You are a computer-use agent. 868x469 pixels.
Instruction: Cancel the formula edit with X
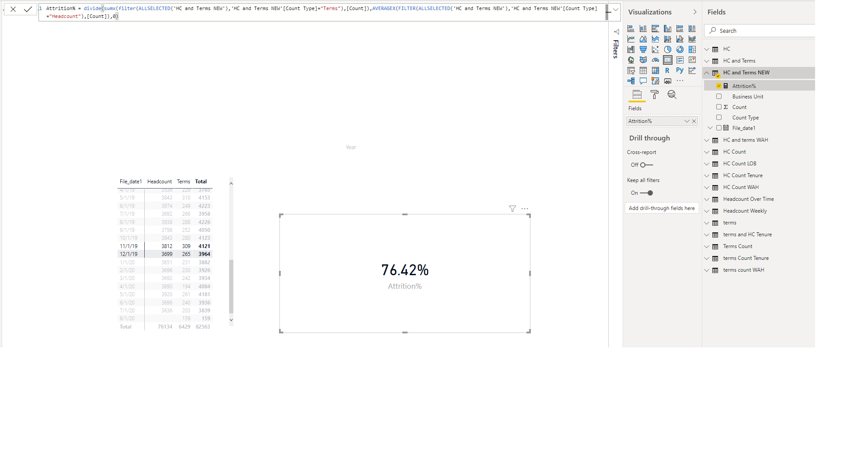tap(13, 9)
